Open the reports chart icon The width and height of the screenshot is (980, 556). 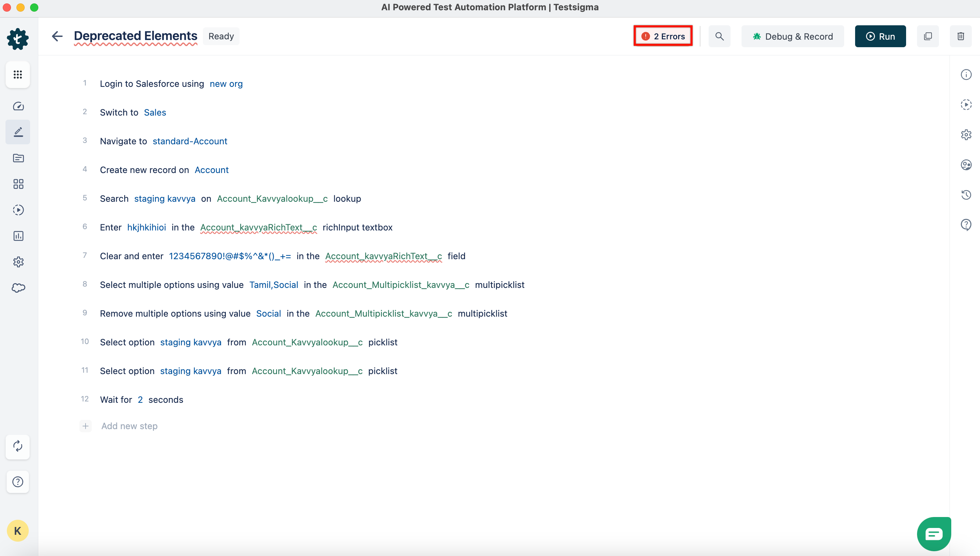18,236
